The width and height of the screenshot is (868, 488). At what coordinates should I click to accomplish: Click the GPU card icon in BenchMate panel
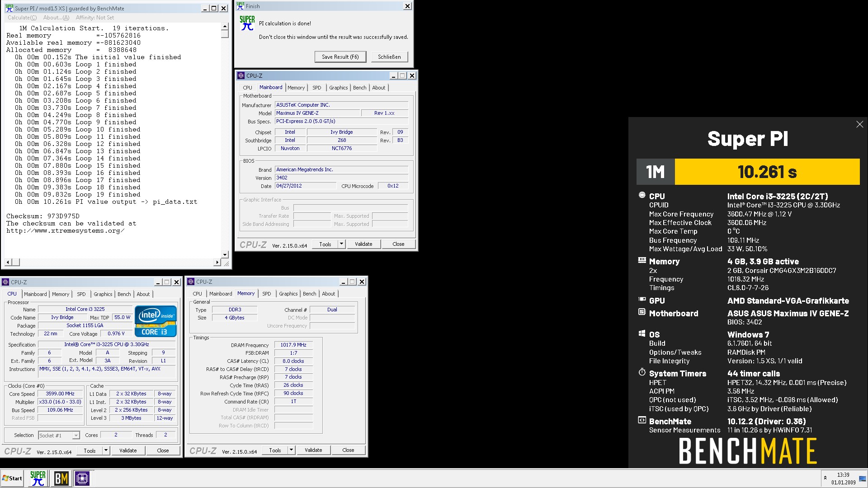click(642, 299)
